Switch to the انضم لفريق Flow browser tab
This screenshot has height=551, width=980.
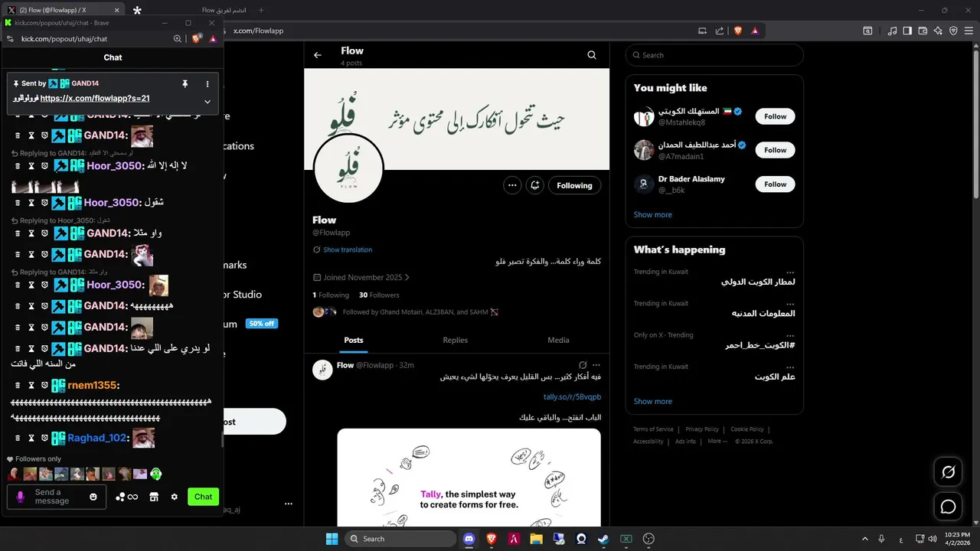[225, 10]
